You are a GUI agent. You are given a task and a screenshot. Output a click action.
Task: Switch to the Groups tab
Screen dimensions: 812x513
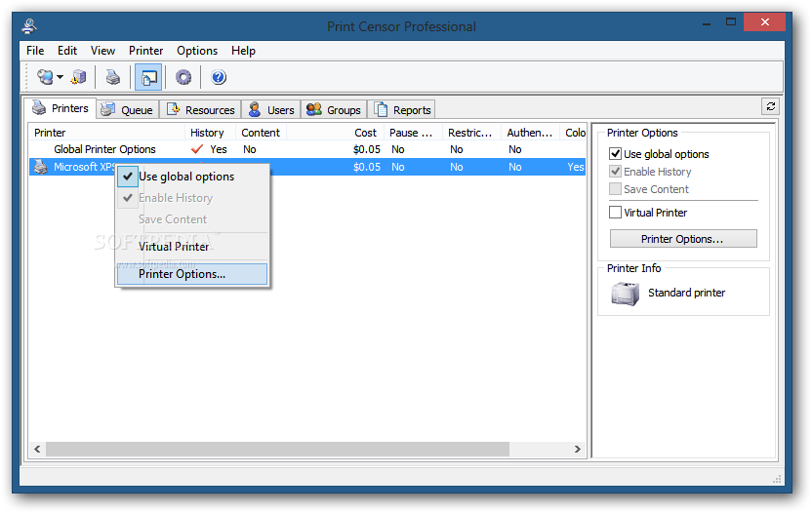click(334, 110)
